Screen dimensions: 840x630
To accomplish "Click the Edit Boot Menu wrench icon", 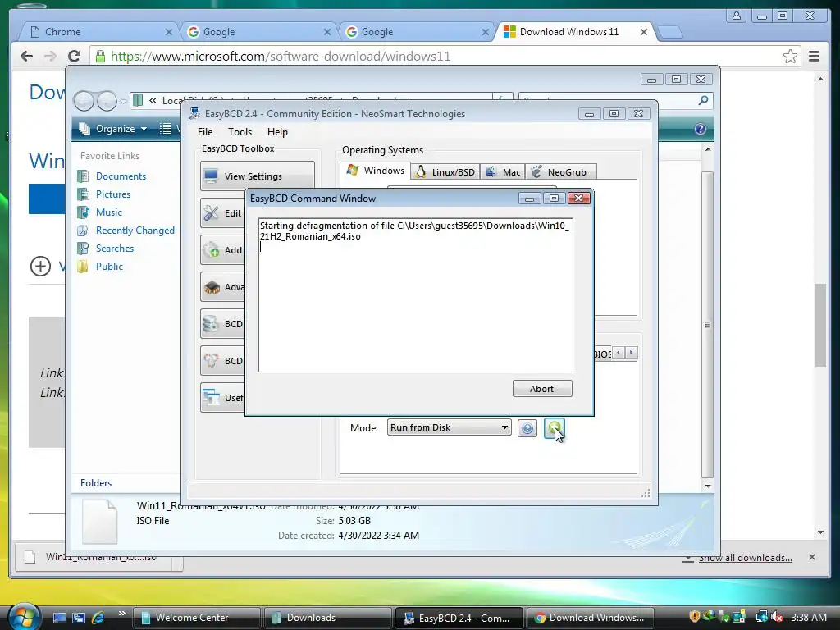I will pyautogui.click(x=211, y=213).
